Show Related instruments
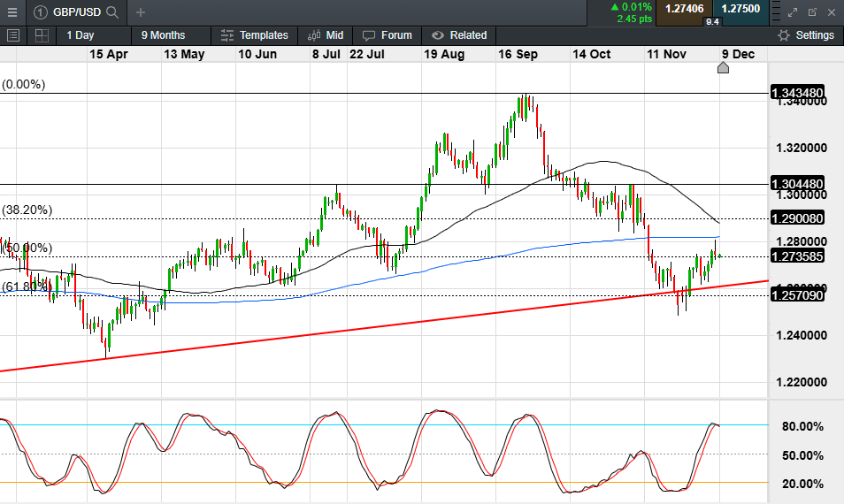Screen dimensions: 844x504 (459, 35)
